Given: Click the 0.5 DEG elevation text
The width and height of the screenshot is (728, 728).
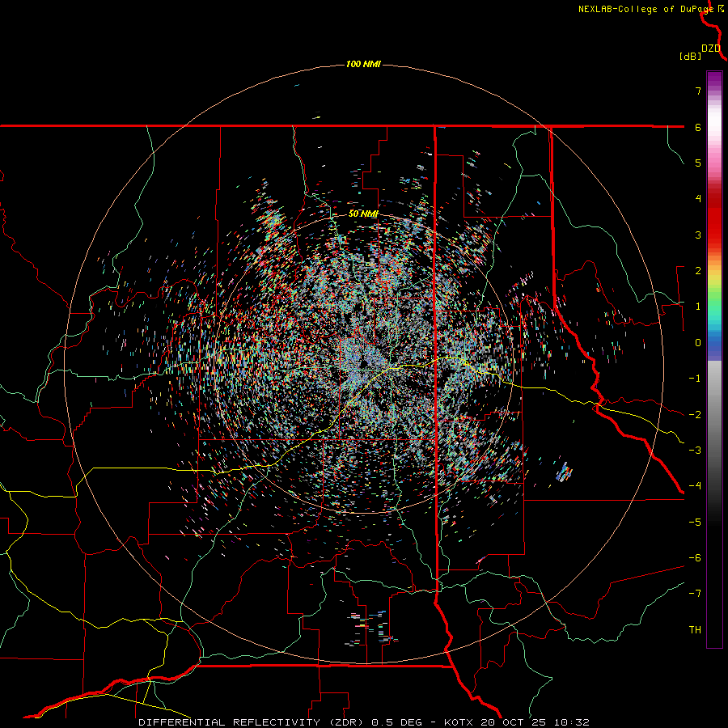Looking at the screenshot, I should pyautogui.click(x=396, y=722).
